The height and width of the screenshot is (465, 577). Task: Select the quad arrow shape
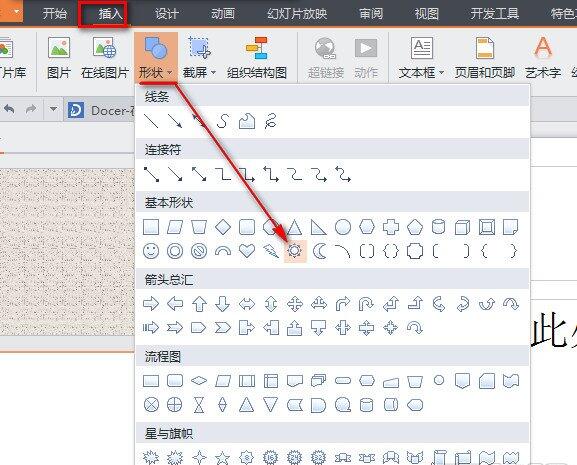pyautogui.click(x=295, y=304)
